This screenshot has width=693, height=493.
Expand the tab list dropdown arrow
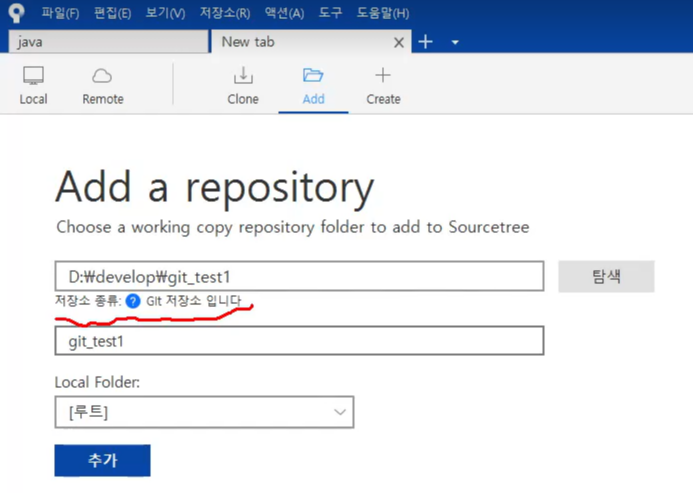(x=455, y=42)
